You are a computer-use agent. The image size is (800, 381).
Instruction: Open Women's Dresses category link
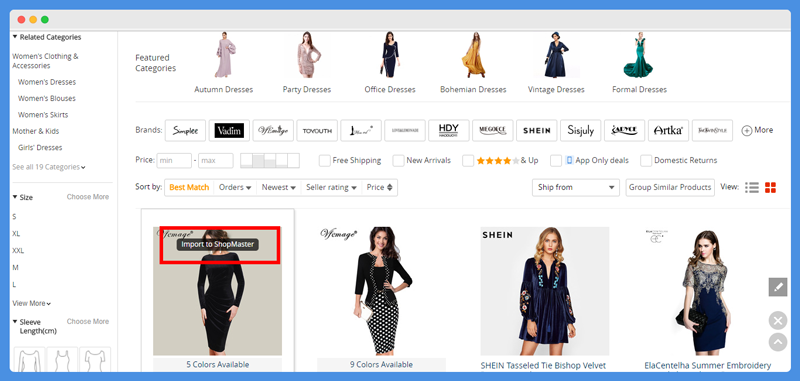(x=47, y=82)
